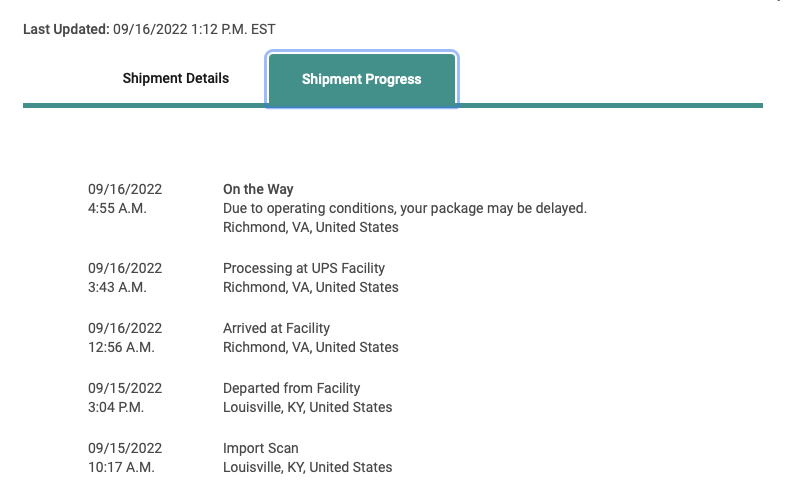Screen dimensions: 789x491
Task: Click Richmond location under Processing at UPS Facility
Action: [x=310, y=287]
